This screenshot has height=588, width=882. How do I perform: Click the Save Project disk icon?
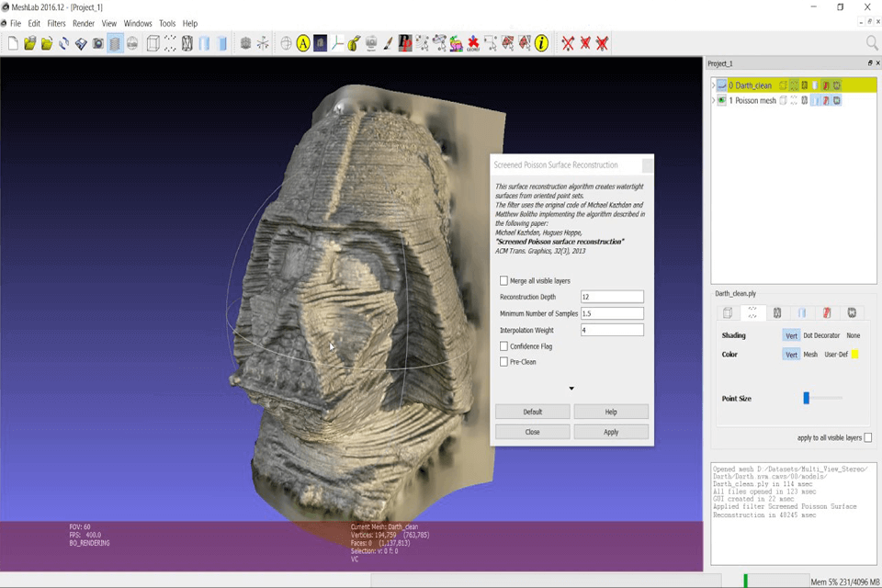click(x=81, y=43)
